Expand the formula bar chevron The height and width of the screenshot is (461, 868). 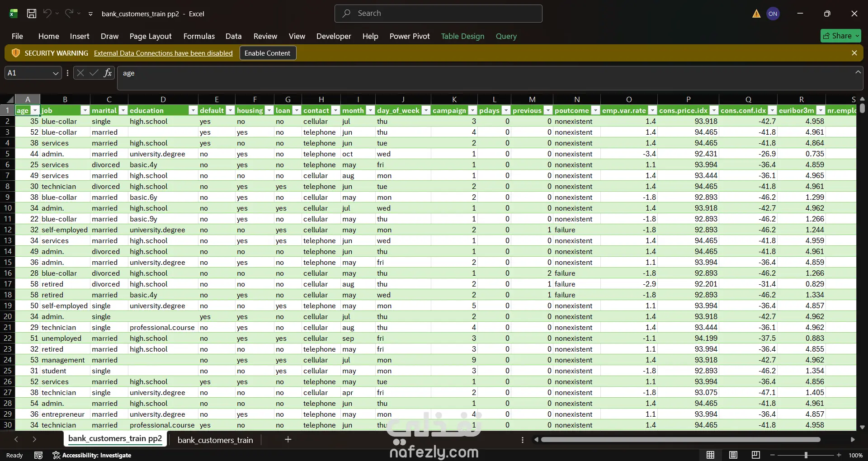(858, 72)
